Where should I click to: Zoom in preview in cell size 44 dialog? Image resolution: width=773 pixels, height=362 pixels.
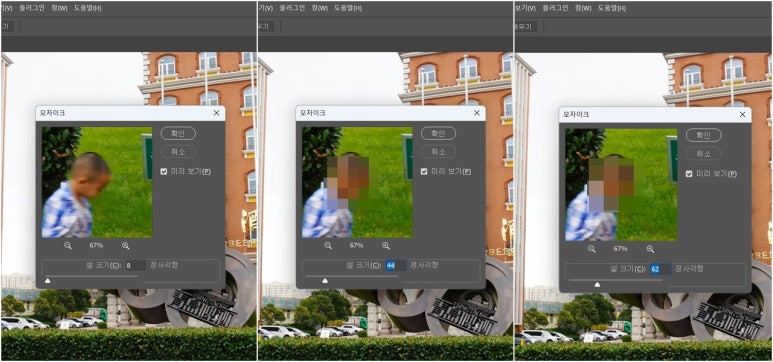tap(386, 245)
